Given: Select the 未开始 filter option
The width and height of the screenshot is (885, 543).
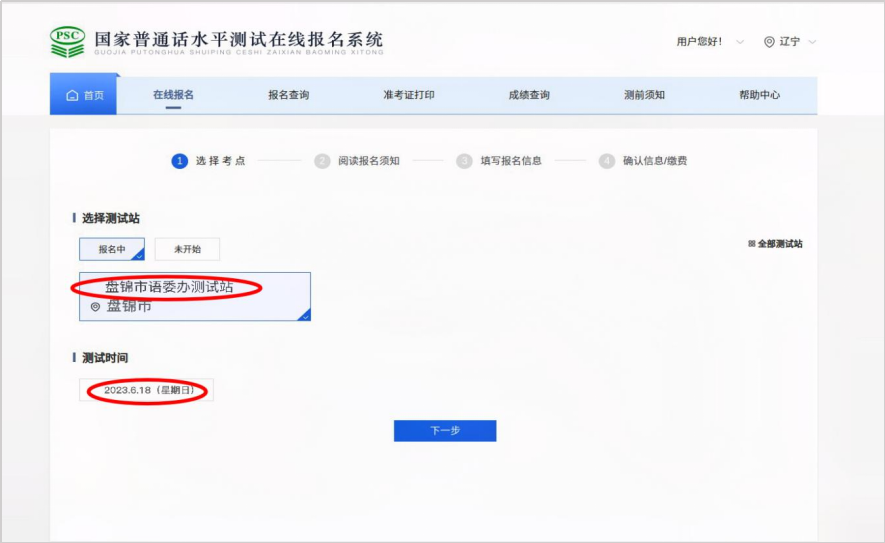Looking at the screenshot, I should pyautogui.click(x=187, y=249).
